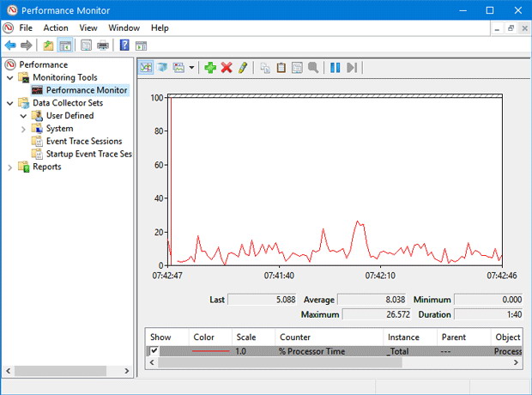Click the Copy Properties icon
532x395 pixels.
[265, 68]
